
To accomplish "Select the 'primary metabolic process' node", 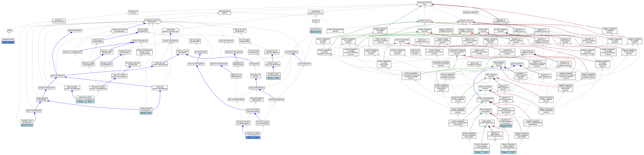I will [501, 30].
